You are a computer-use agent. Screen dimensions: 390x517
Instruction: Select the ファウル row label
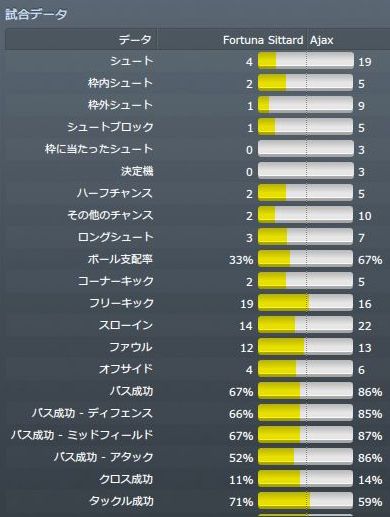tap(131, 347)
